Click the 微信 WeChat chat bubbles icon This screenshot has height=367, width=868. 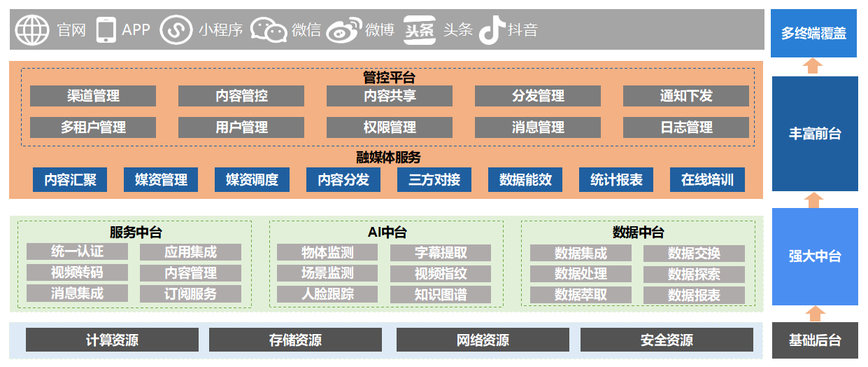(269, 30)
